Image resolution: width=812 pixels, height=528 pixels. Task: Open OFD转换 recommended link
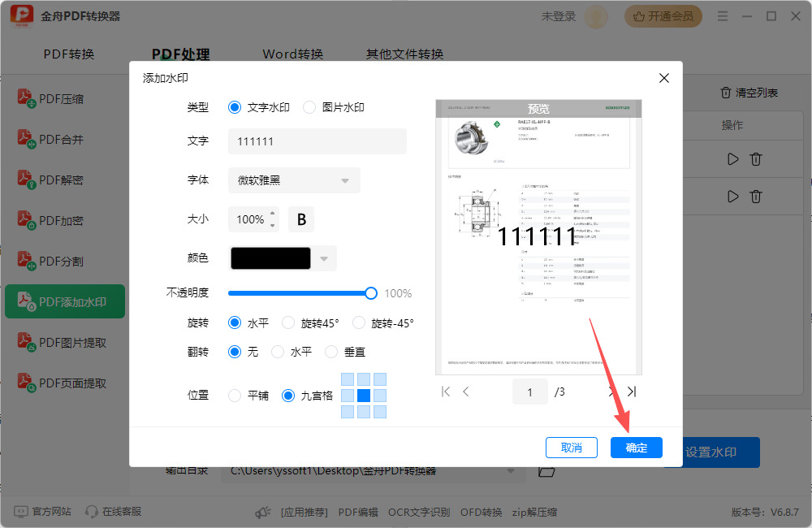[481, 512]
